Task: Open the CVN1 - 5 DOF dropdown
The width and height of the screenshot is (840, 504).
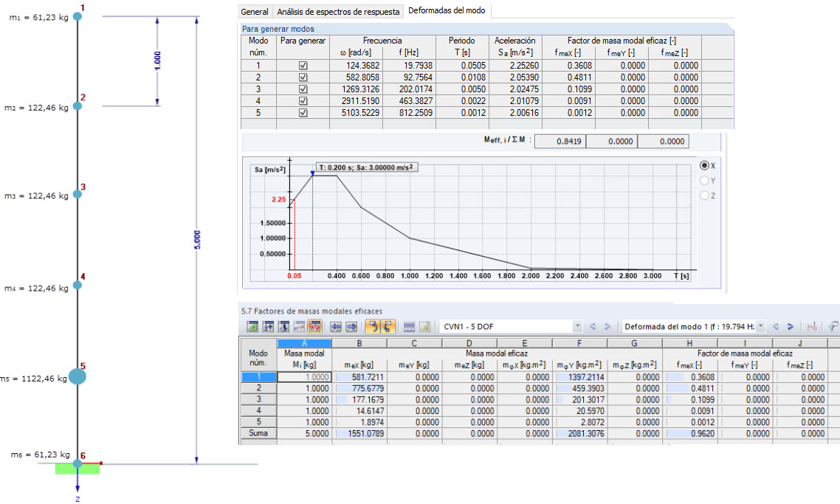Action: click(577, 326)
